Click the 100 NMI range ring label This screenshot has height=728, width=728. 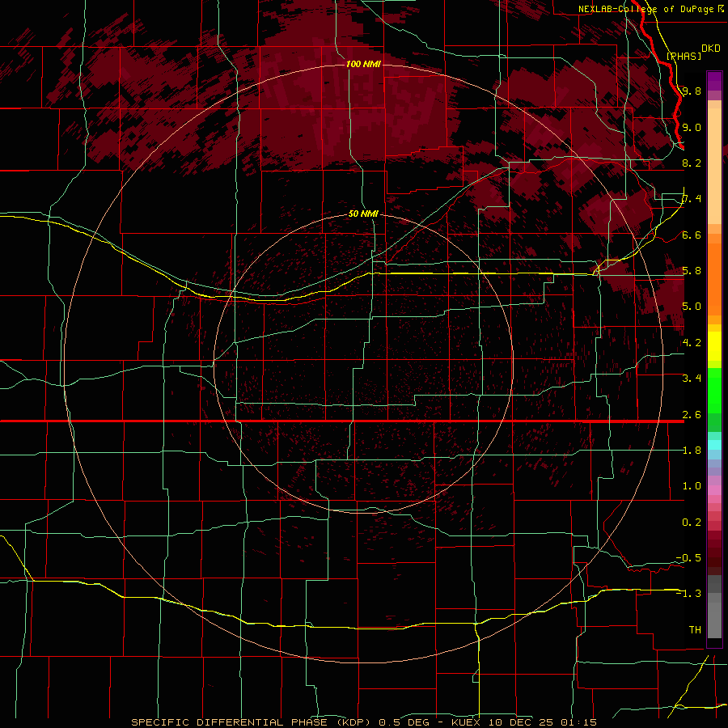coord(363,64)
